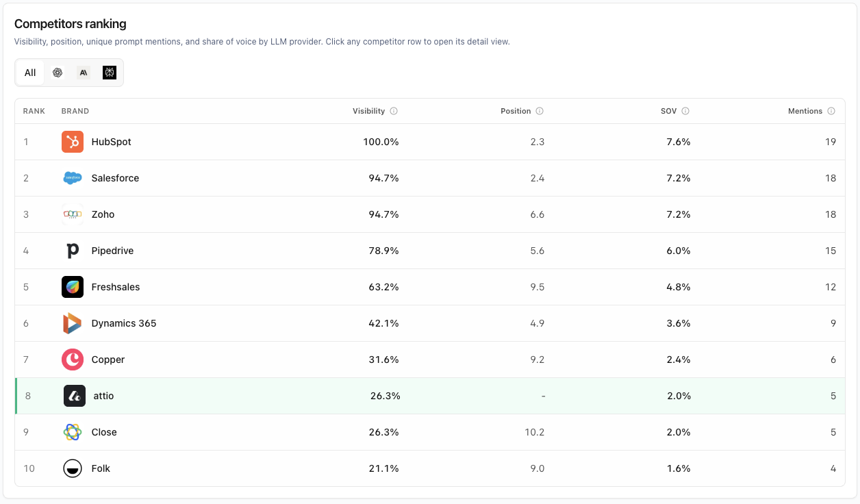The height and width of the screenshot is (504, 860).
Task: Click the HubSpot logo icon
Action: 73,142
